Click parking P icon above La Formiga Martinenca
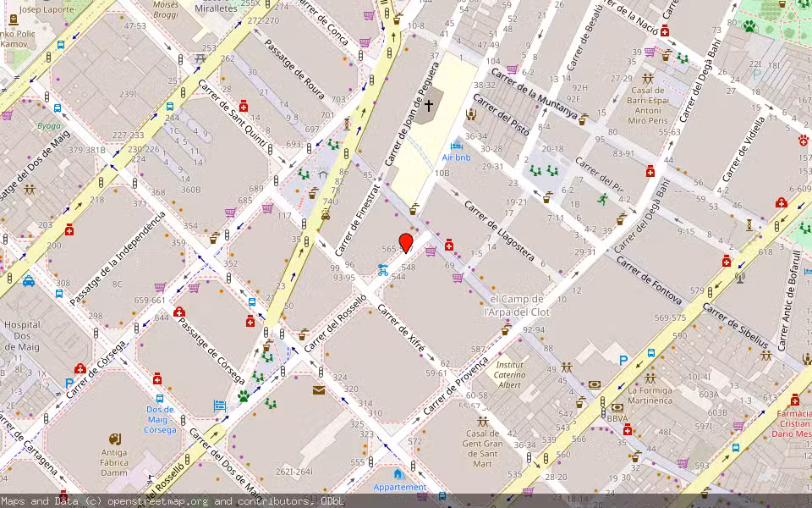This screenshot has height=508, width=812. pyautogui.click(x=623, y=361)
